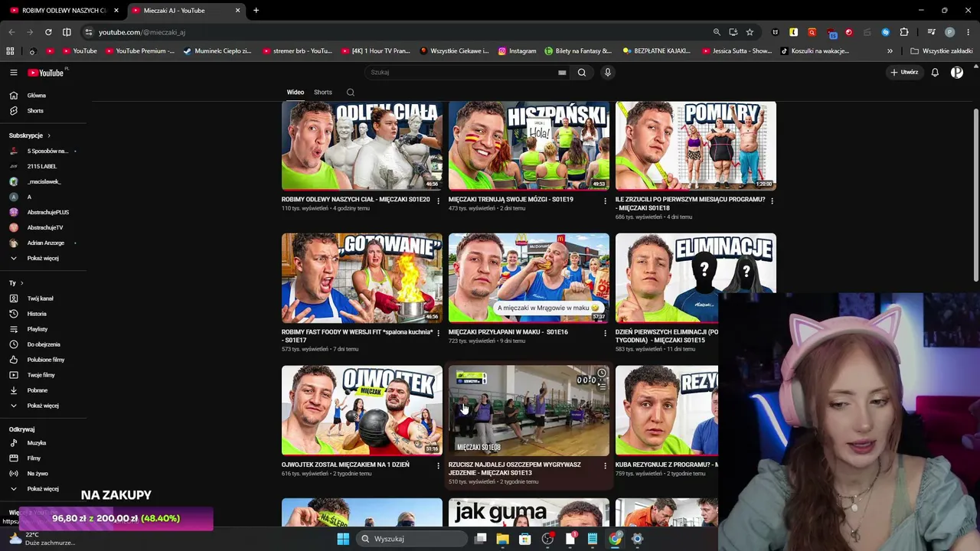The width and height of the screenshot is (980, 551).
Task: Open the YouTube Premium bookmark
Action: (x=139, y=51)
